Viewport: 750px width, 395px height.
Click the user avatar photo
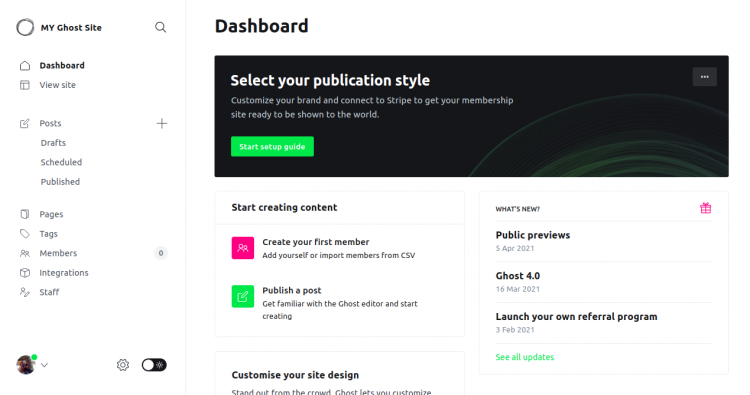[26, 365]
